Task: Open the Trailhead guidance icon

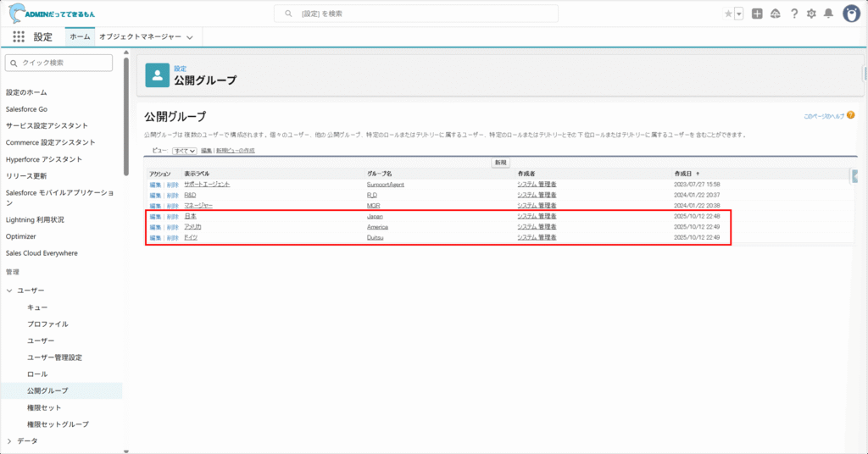Action: (776, 14)
